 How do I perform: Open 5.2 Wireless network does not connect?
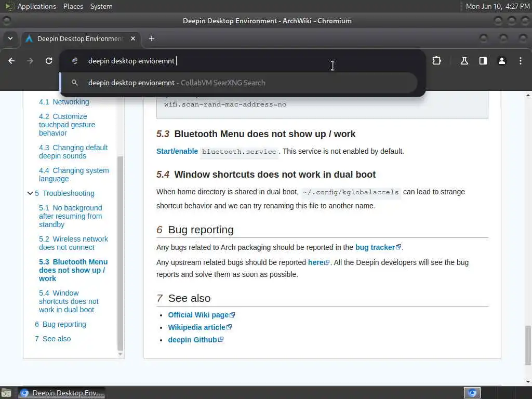coord(73,243)
